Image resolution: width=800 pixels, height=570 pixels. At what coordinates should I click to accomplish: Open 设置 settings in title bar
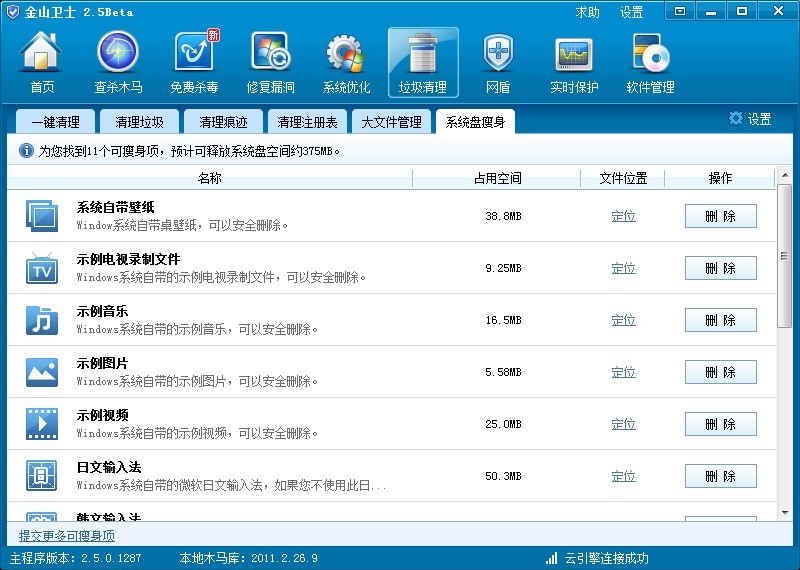coord(631,12)
